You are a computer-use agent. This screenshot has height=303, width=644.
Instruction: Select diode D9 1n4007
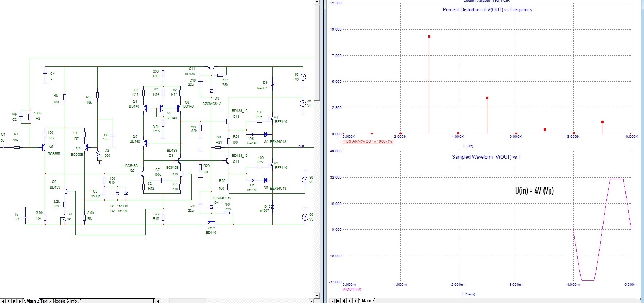tap(273, 84)
